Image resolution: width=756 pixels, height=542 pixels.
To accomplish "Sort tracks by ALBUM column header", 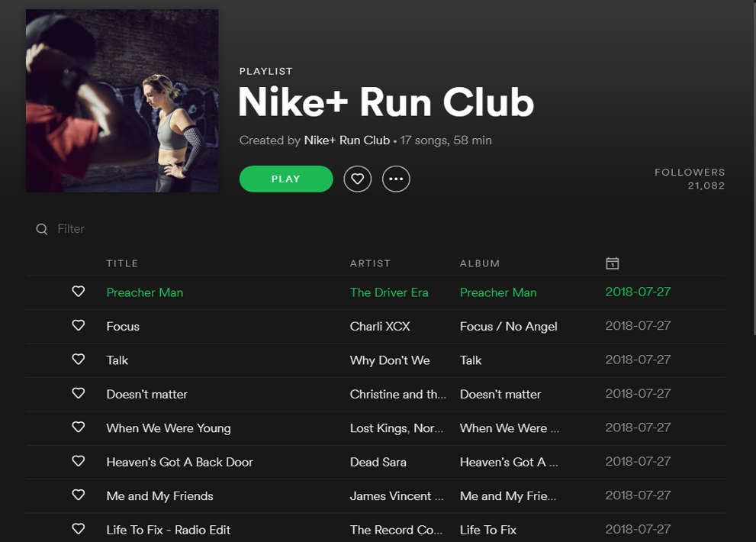I will click(x=480, y=263).
